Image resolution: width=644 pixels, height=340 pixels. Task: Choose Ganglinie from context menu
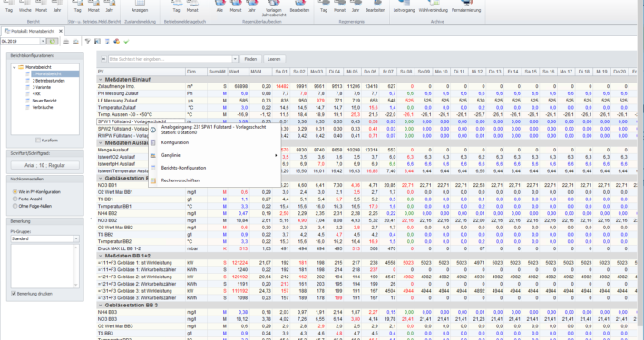214,155
